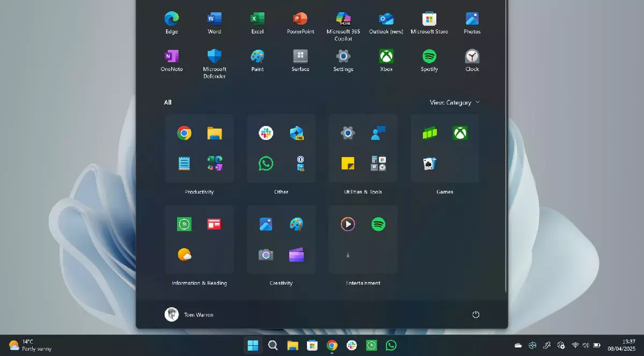644x356 pixels.
Task: Open File Explorer on the taskbar
Action: (292, 345)
